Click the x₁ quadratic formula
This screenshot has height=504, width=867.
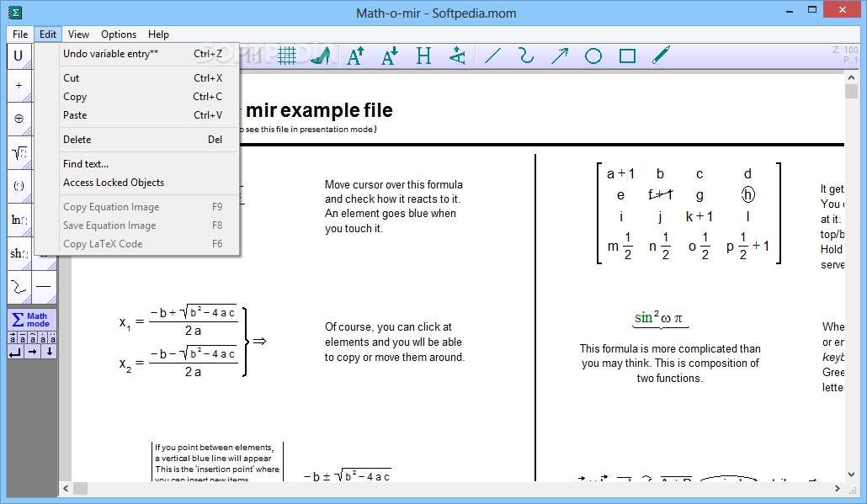(178, 321)
